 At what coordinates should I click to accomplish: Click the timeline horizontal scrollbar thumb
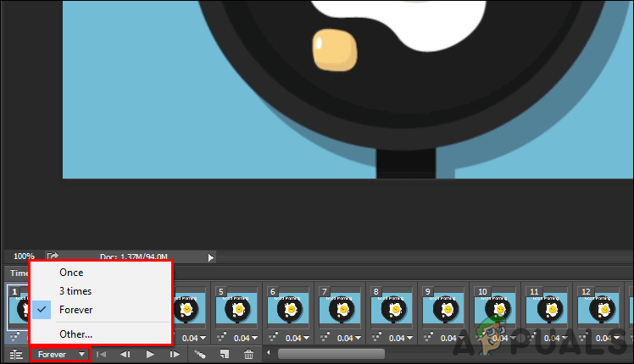331,355
